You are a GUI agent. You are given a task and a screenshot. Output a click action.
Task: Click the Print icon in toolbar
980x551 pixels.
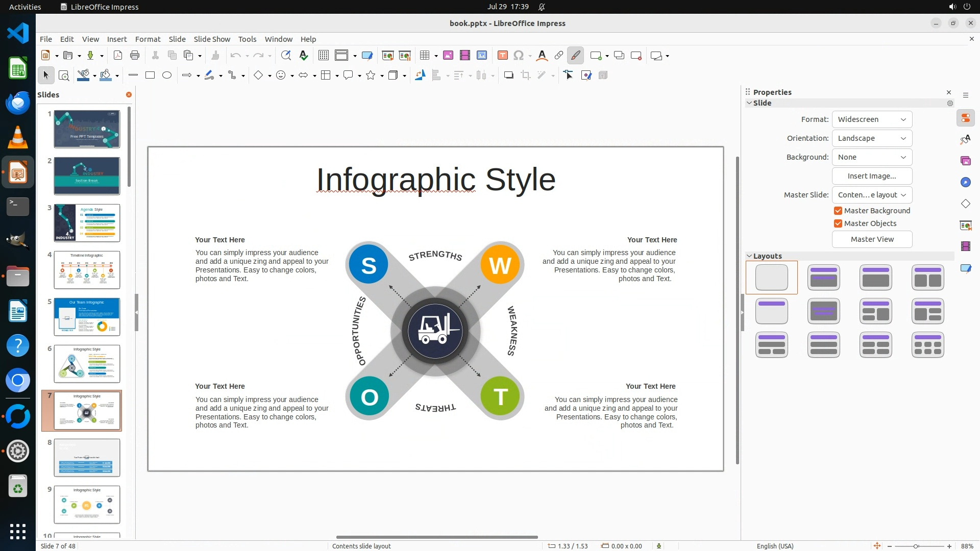coord(135,56)
